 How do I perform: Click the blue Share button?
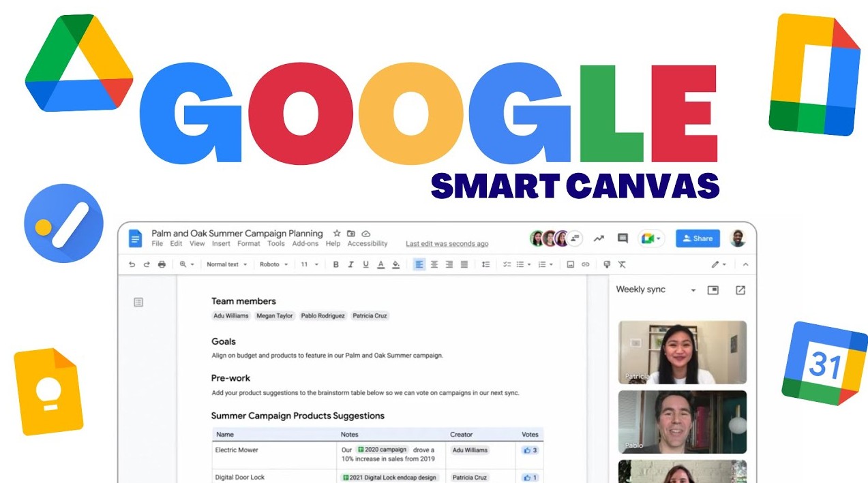click(x=697, y=238)
